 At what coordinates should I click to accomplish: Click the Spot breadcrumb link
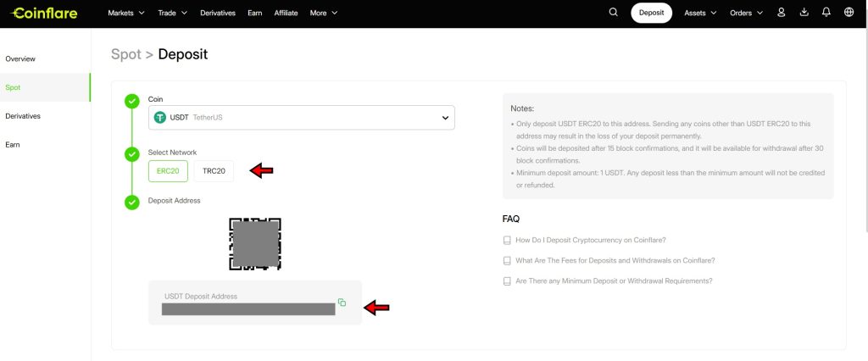pos(125,54)
